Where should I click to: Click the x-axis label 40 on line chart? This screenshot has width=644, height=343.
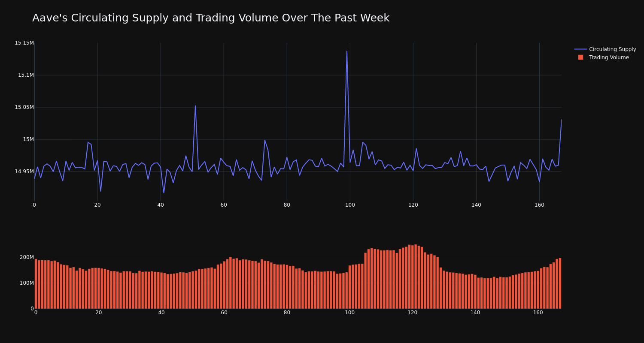(x=161, y=205)
